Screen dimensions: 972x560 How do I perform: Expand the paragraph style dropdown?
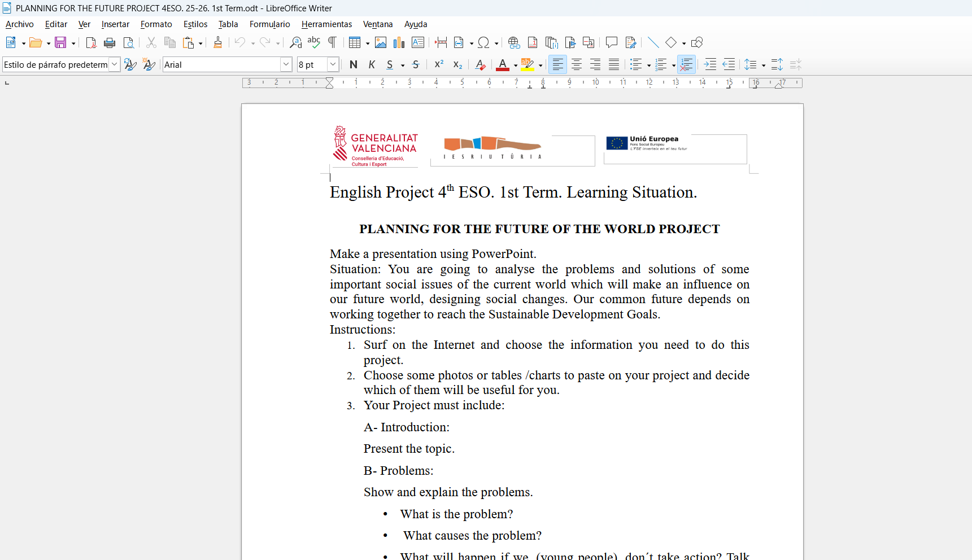(114, 65)
